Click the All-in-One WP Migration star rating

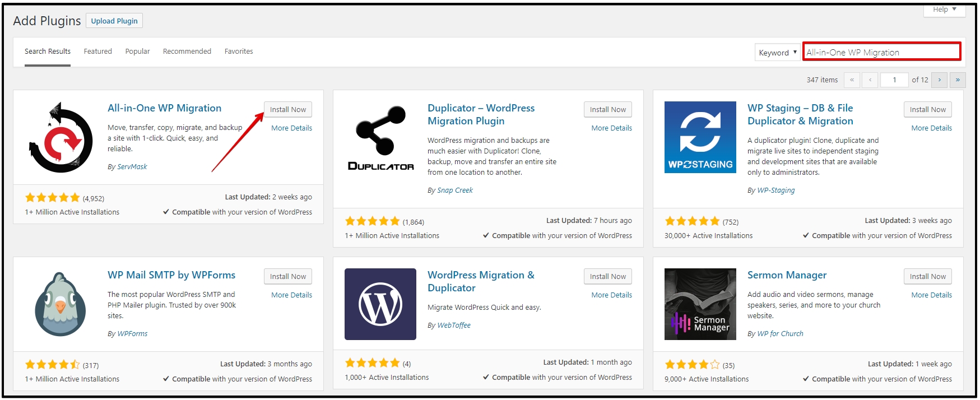tap(52, 197)
